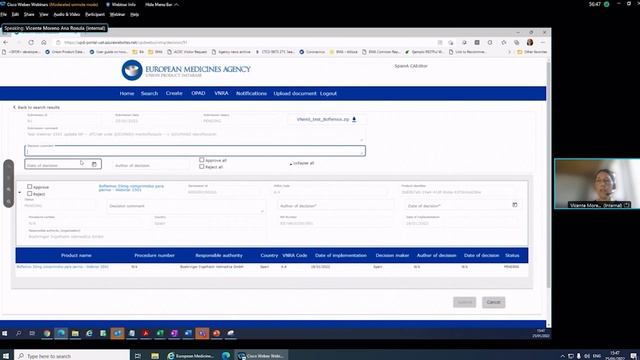The height and width of the screenshot is (360, 640).
Task: Tick the product's Reject checkbox
Action: (29, 193)
